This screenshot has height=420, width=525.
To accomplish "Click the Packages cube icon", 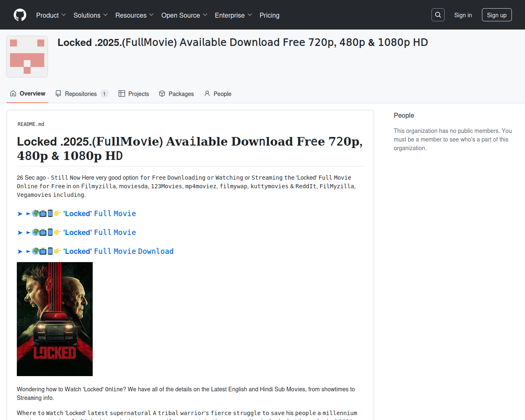I will coord(162,94).
